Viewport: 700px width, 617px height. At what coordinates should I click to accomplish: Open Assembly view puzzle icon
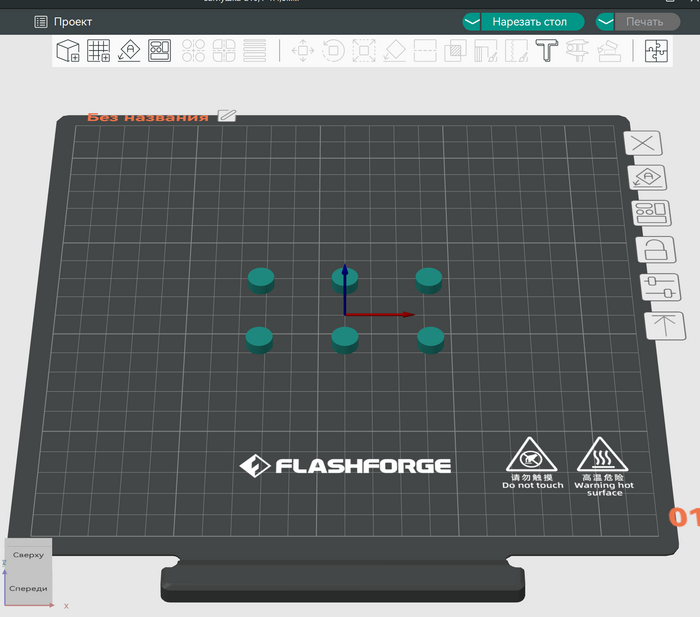[x=657, y=51]
